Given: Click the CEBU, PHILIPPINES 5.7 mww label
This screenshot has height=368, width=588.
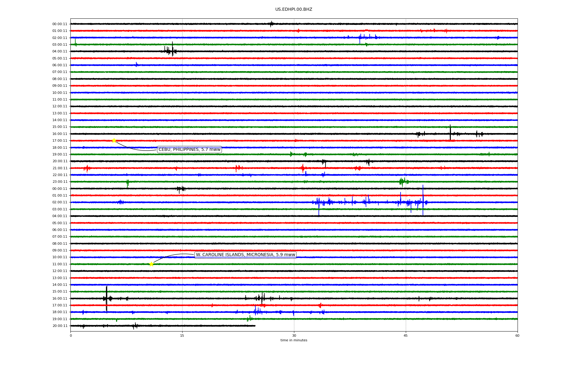Looking at the screenshot, I should click(x=189, y=150).
